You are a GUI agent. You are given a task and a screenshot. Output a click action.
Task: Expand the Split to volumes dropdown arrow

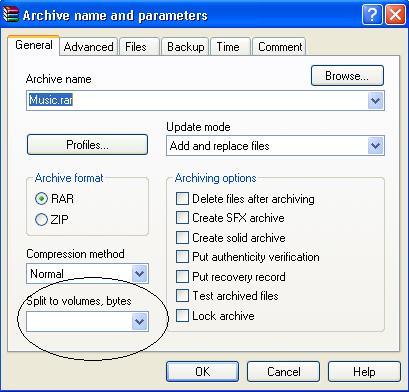(x=140, y=322)
